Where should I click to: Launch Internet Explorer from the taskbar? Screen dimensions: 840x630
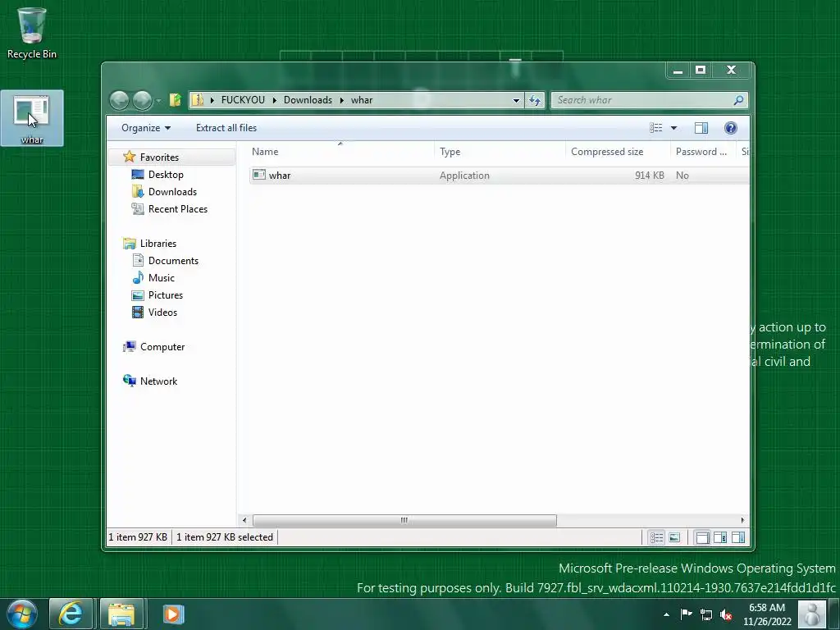[x=71, y=614]
